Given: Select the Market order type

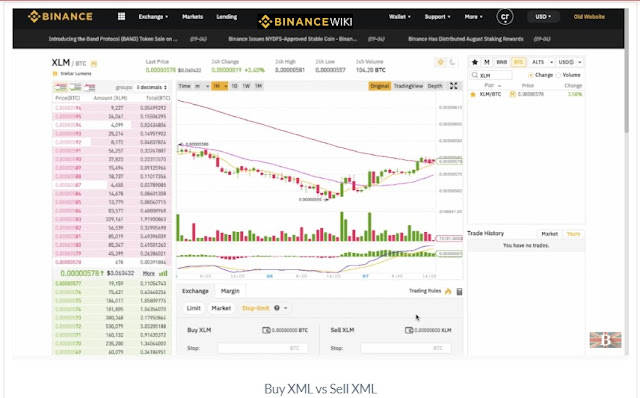Looking at the screenshot, I should click(221, 308).
